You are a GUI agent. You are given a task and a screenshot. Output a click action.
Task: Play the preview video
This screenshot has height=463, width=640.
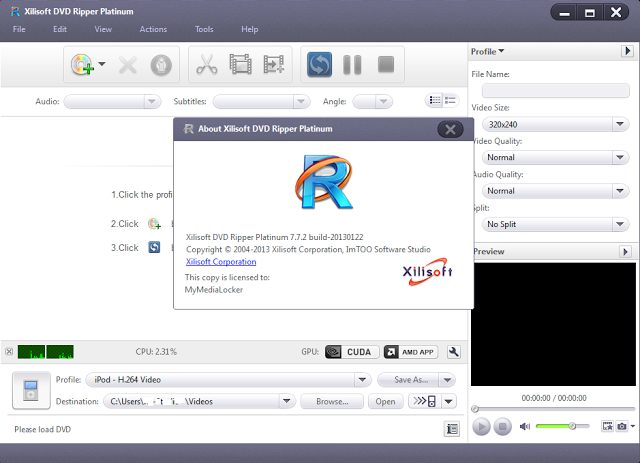pyautogui.click(x=481, y=427)
